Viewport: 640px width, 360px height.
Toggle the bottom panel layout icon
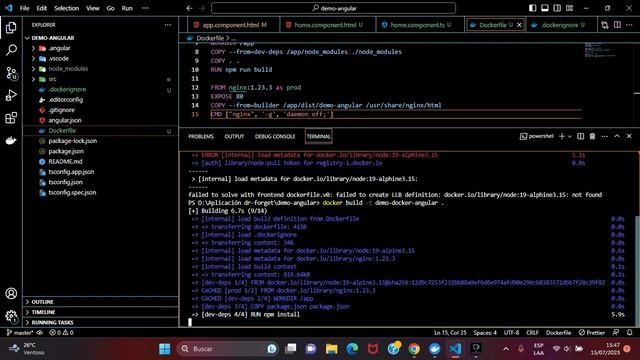click(x=545, y=8)
